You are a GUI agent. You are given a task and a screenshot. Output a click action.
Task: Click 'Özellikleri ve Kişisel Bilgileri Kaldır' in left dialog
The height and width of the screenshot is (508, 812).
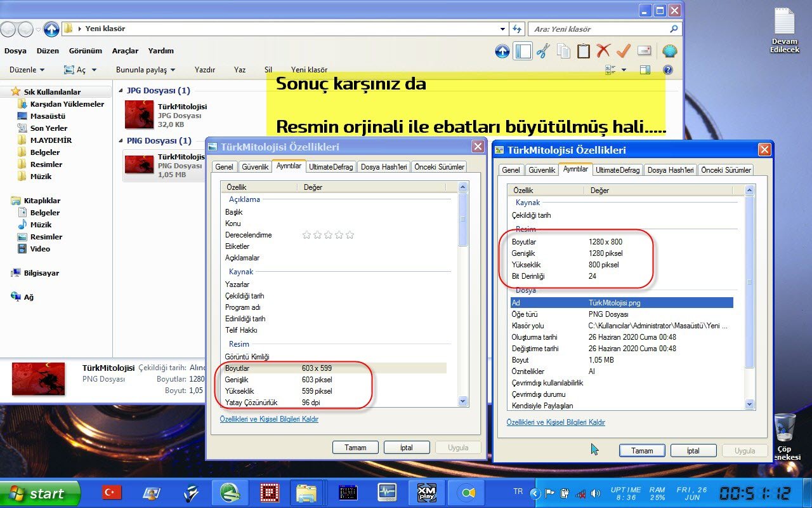[269, 419]
